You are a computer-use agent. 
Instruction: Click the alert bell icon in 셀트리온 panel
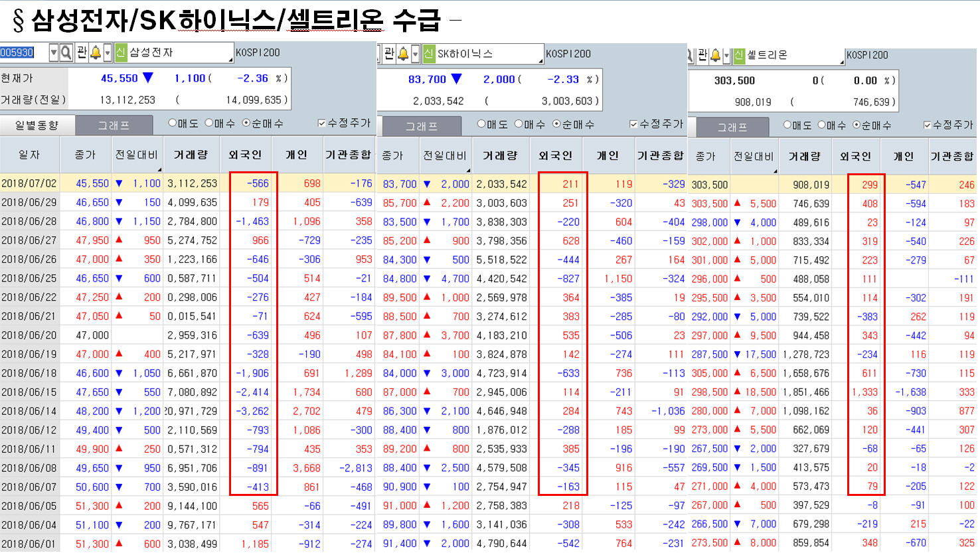[715, 55]
